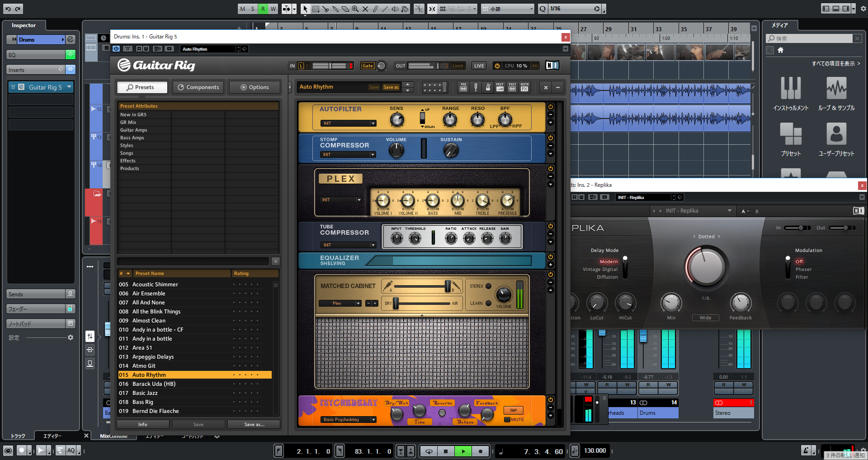The width and height of the screenshot is (868, 460).
Task: Open the Inspector tab
Action: point(24,25)
